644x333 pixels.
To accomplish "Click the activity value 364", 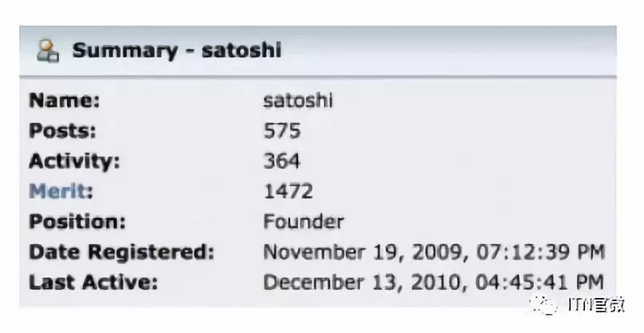I will click(x=281, y=161).
